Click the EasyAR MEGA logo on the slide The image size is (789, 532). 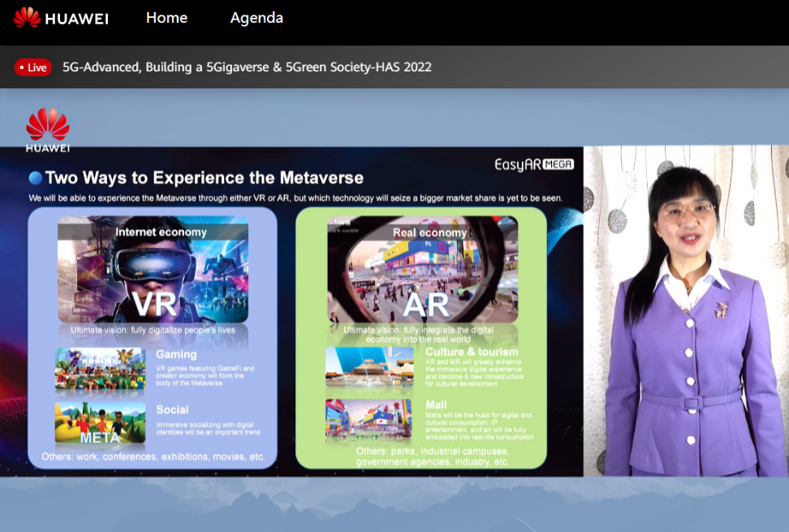click(534, 165)
